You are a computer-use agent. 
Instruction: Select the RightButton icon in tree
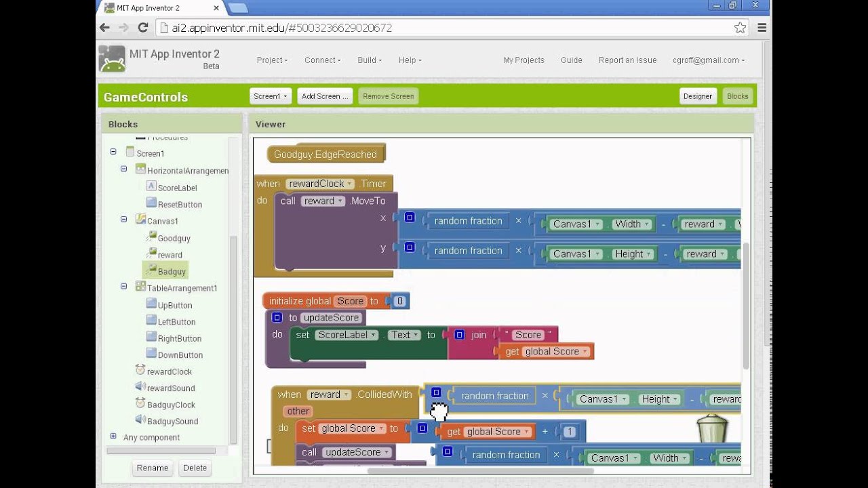(x=151, y=337)
